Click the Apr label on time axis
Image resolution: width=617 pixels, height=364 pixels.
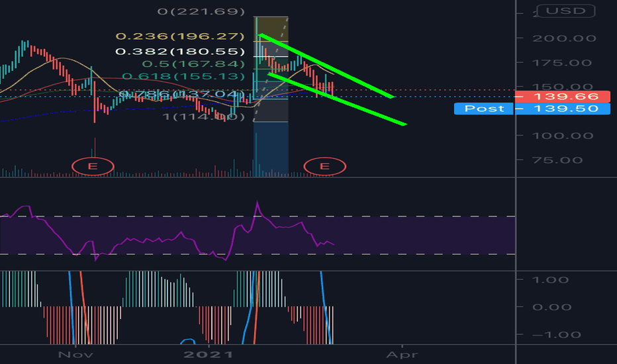(402, 355)
